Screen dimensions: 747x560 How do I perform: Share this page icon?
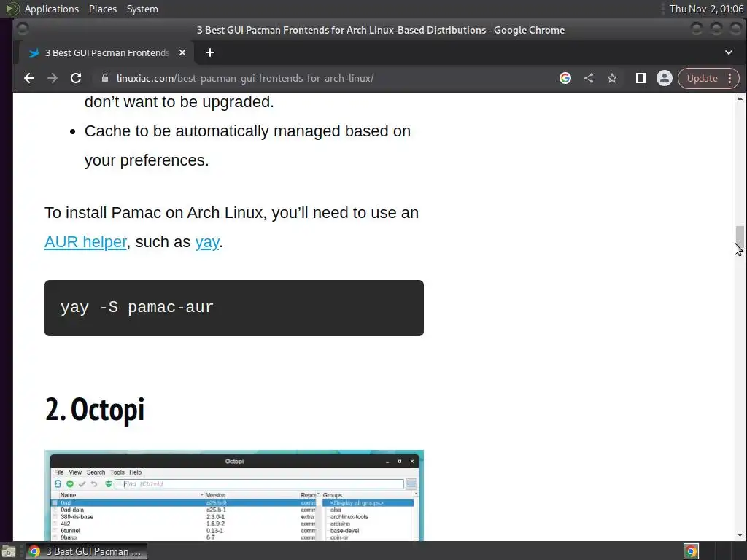point(589,78)
